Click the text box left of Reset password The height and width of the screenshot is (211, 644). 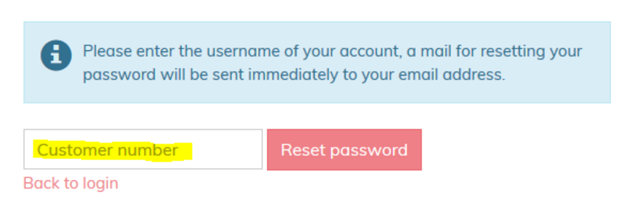click(143, 150)
